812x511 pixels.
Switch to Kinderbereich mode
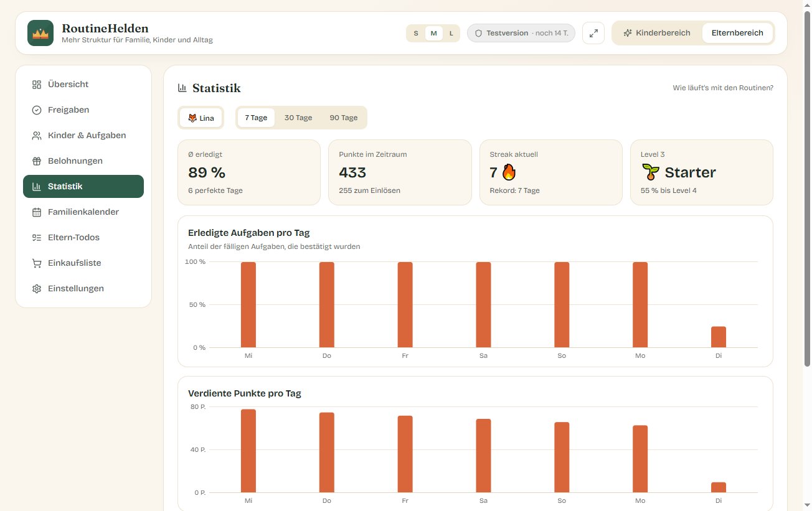coord(657,33)
